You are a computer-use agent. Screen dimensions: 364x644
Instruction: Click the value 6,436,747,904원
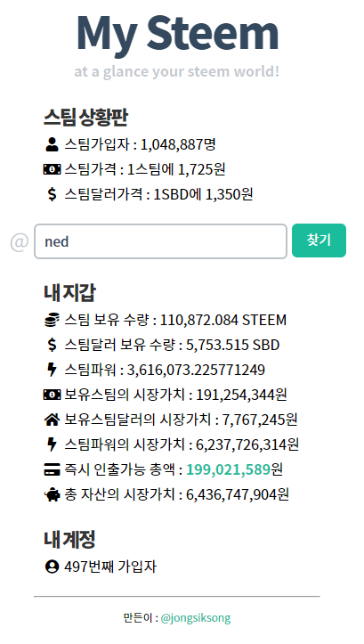[238, 494]
